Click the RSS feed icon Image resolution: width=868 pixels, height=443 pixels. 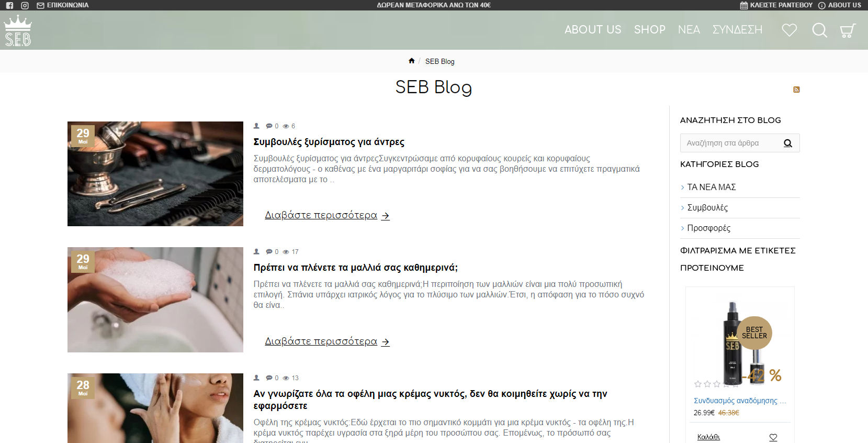click(x=796, y=90)
